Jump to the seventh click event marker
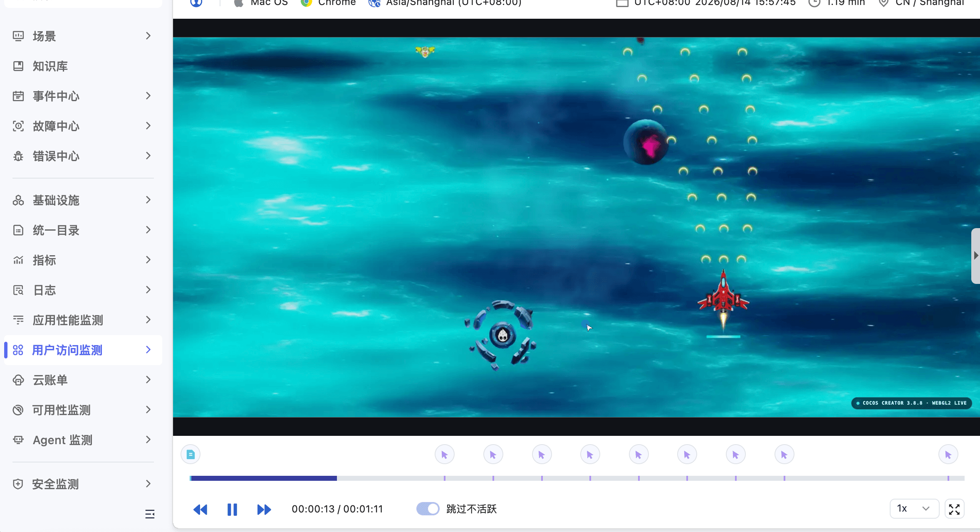The image size is (980, 532). tap(735, 455)
